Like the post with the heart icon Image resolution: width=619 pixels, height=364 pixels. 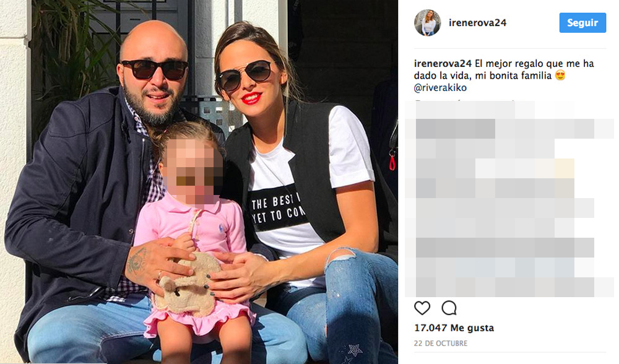click(422, 308)
